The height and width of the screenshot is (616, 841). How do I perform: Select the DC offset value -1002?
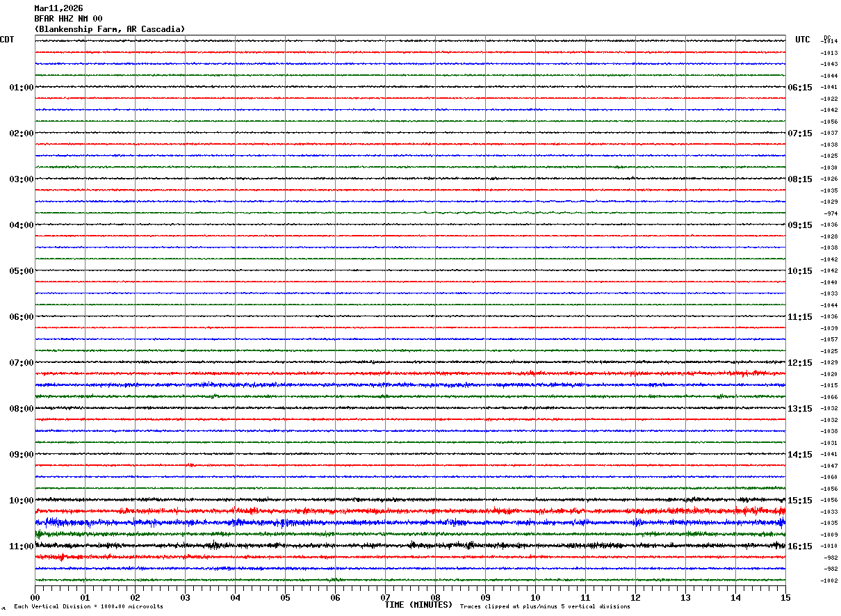pyautogui.click(x=829, y=581)
